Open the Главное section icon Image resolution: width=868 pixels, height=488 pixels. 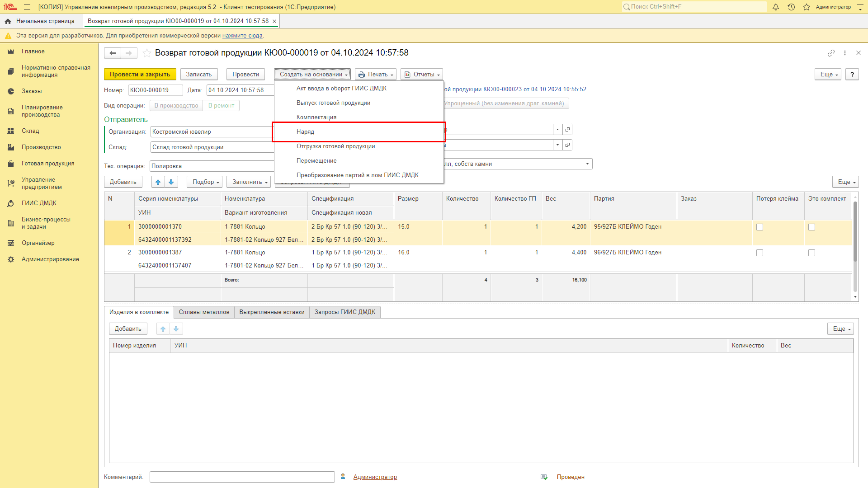pos(11,52)
